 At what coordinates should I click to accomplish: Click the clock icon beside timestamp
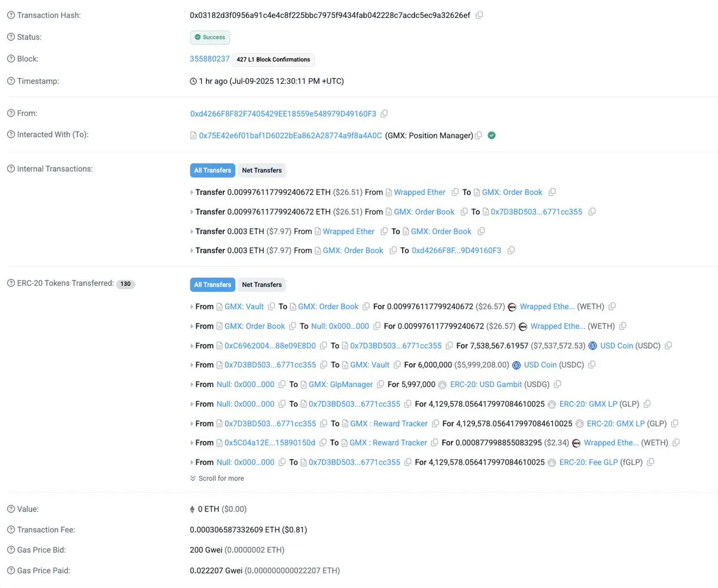pos(193,81)
